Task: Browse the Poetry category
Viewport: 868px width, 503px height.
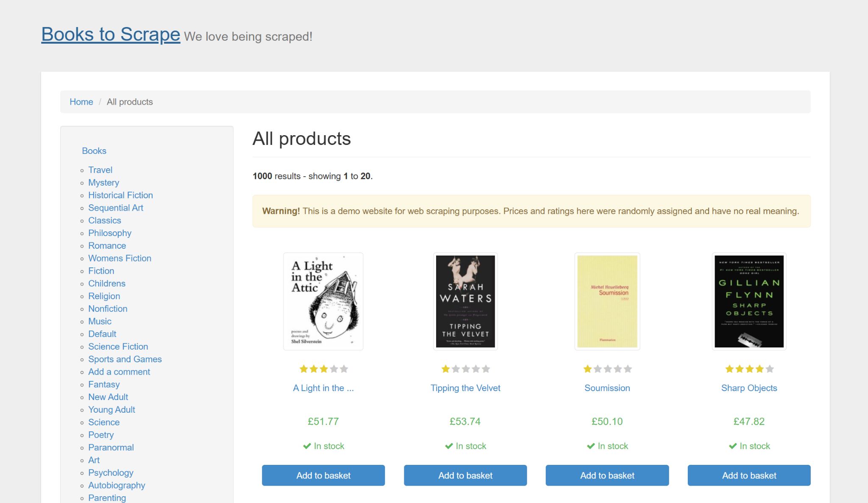Action: 101,435
